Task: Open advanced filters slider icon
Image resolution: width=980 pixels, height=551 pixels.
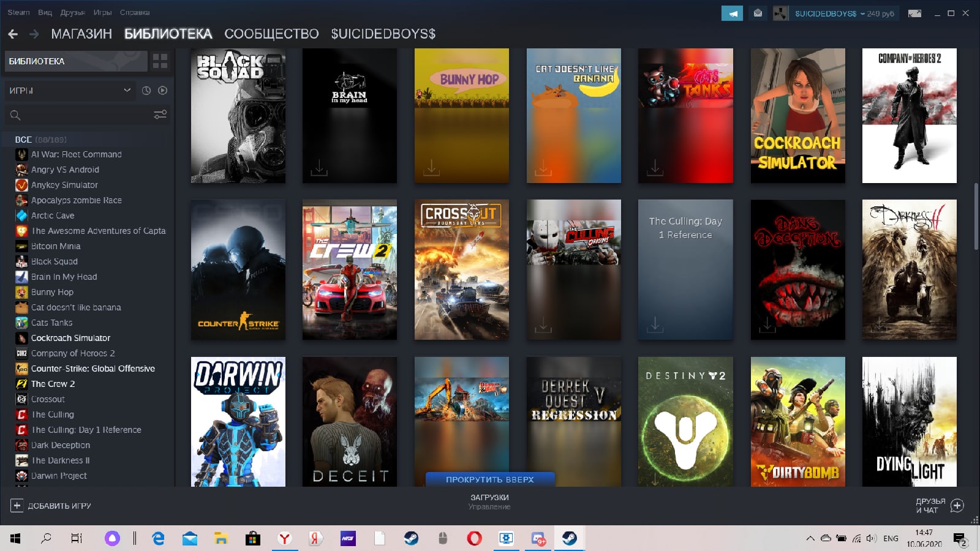Action: pos(160,114)
